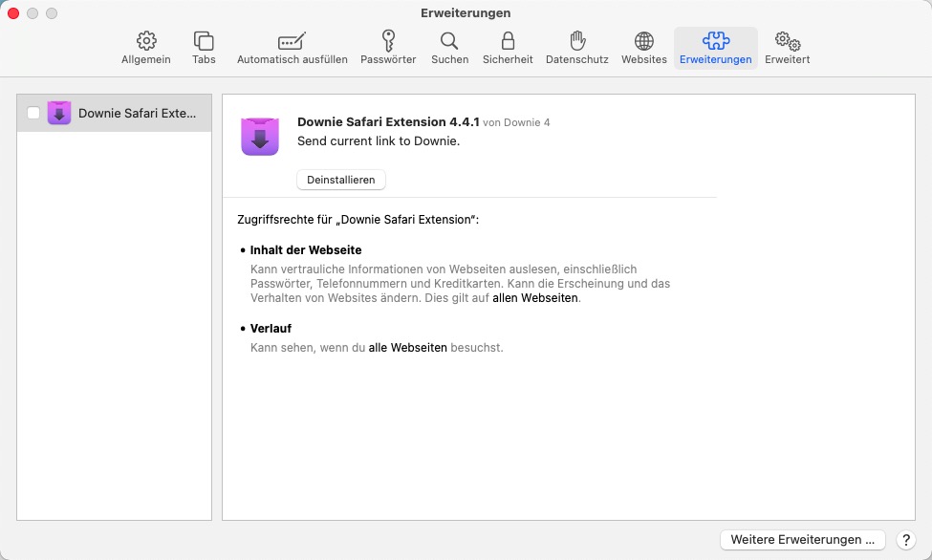Click 'Send current link to Downie.' description
Screen dimensions: 932x560
(x=379, y=140)
